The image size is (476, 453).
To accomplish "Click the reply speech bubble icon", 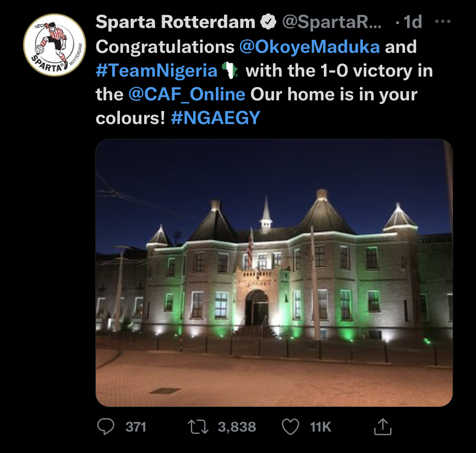I will coord(106,427).
